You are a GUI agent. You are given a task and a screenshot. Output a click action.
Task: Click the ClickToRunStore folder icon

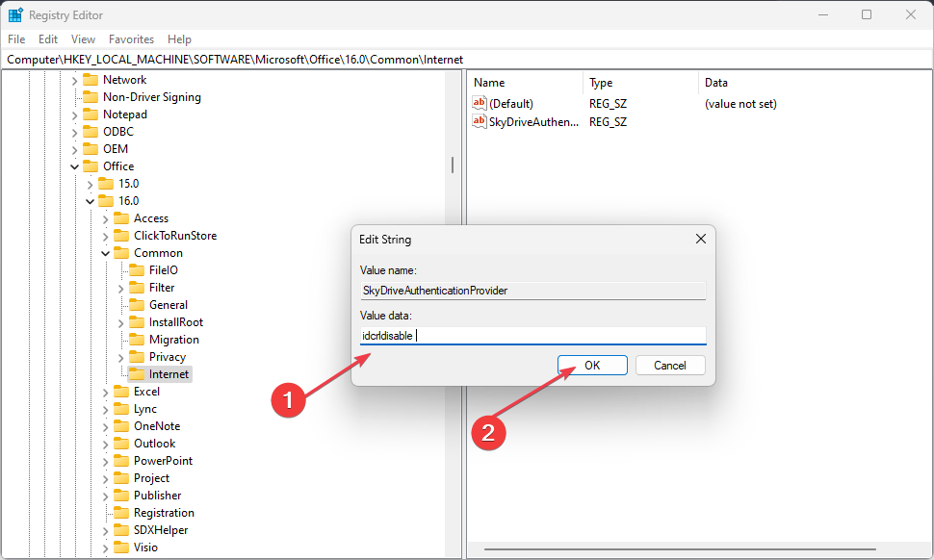(121, 236)
